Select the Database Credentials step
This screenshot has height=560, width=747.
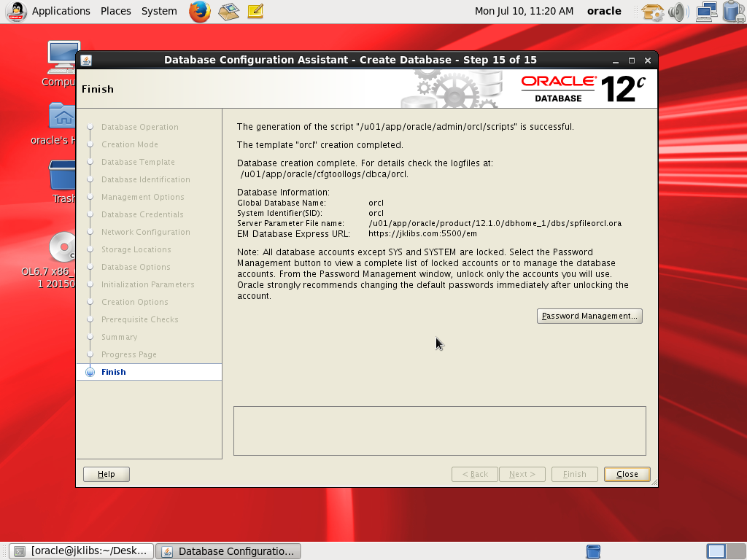(142, 215)
